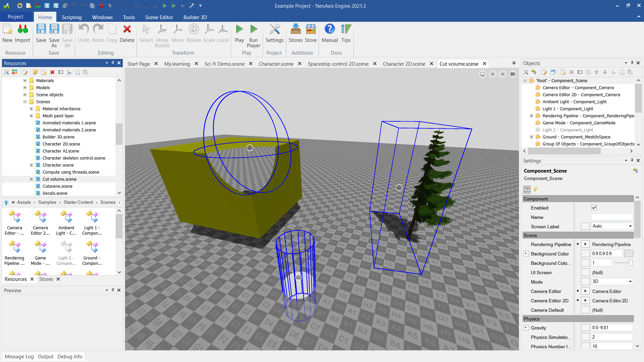Collapse the Scenes folder in Resources
Viewport: 644px width, 362px height.
coord(25,102)
